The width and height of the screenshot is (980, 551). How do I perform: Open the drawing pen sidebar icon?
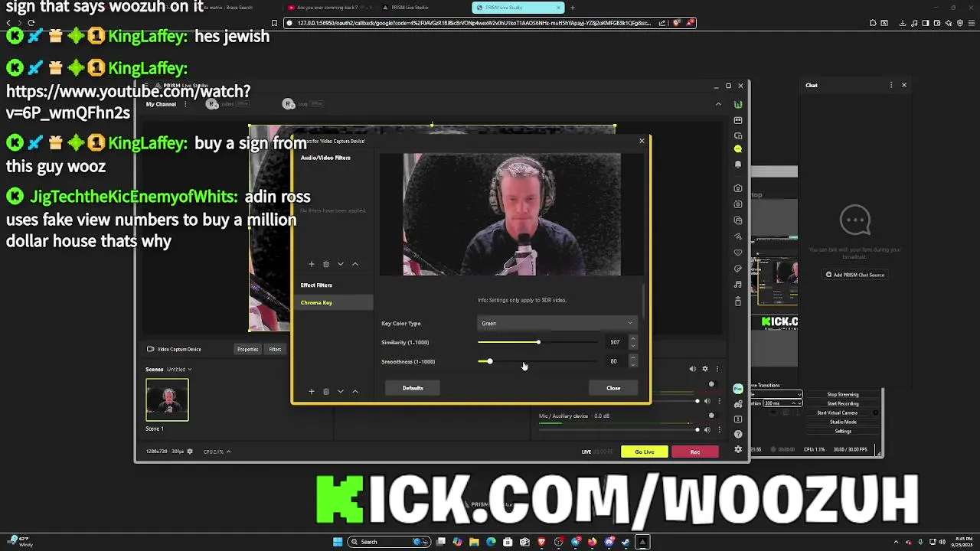click(x=738, y=236)
